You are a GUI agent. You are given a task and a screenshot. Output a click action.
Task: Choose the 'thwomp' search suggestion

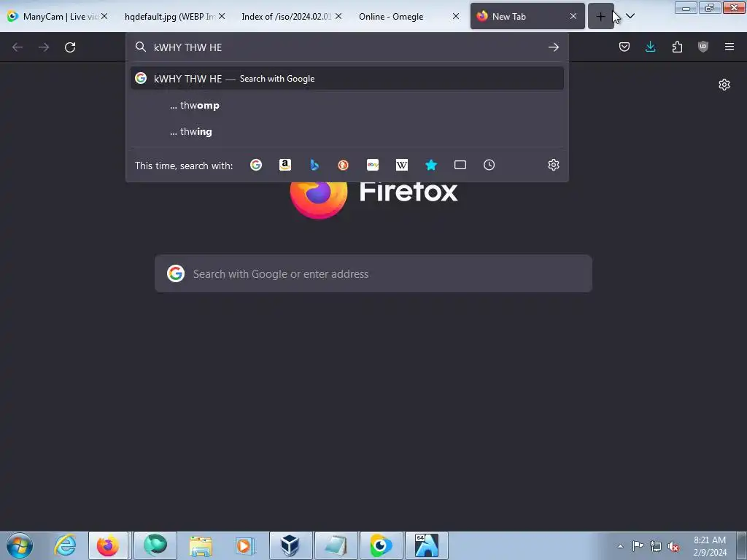pyautogui.click(x=347, y=105)
